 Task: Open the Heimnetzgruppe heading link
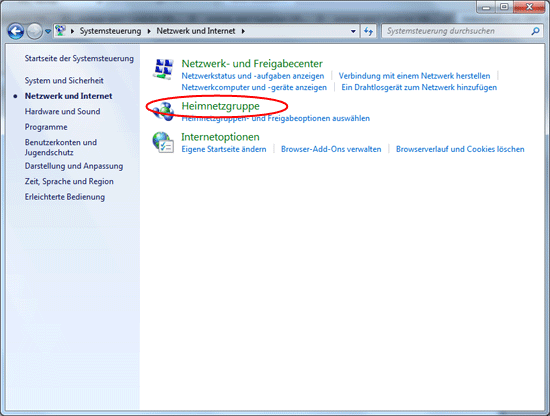pos(220,106)
